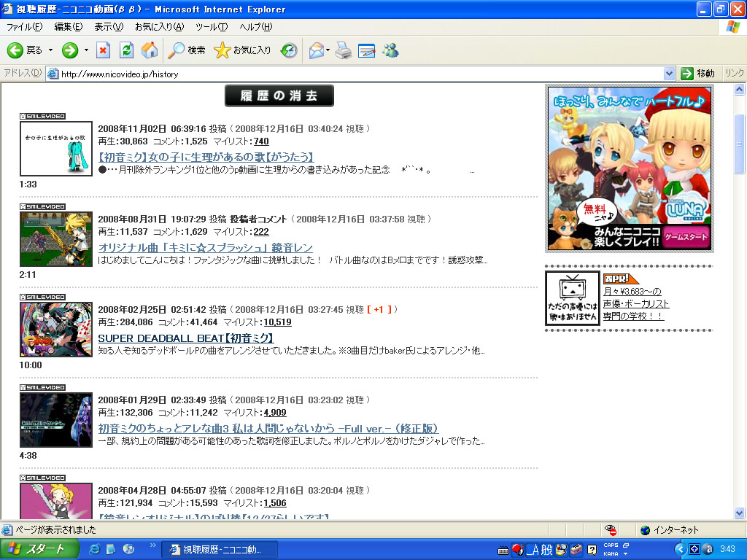Open pink thumbnail of the 04:55:07 video
747x560 pixels.
tap(55, 501)
